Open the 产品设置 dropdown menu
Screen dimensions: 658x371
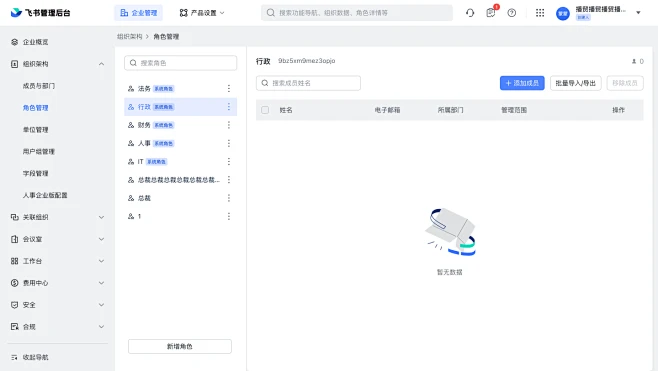pos(202,13)
